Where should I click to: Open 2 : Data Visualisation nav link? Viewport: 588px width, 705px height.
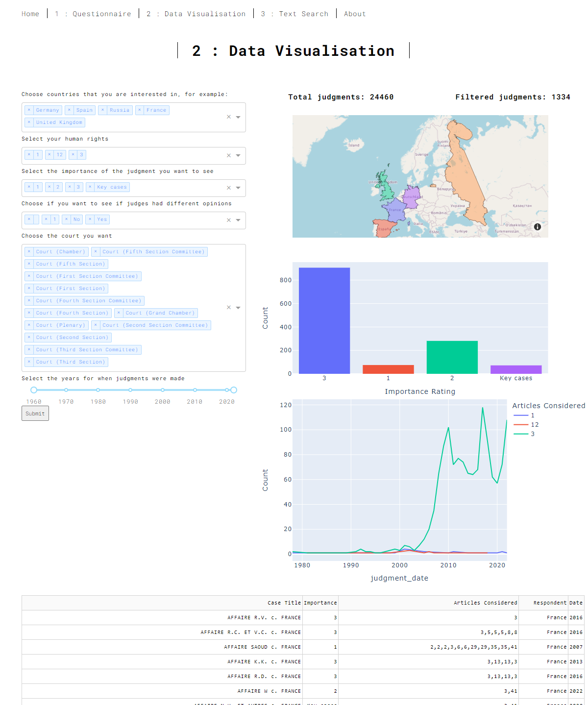[196, 14]
